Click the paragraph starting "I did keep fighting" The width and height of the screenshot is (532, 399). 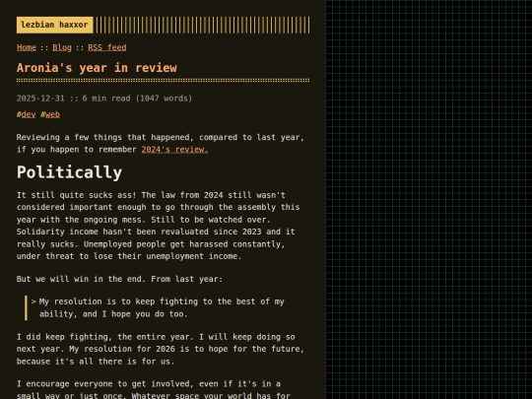point(161,349)
